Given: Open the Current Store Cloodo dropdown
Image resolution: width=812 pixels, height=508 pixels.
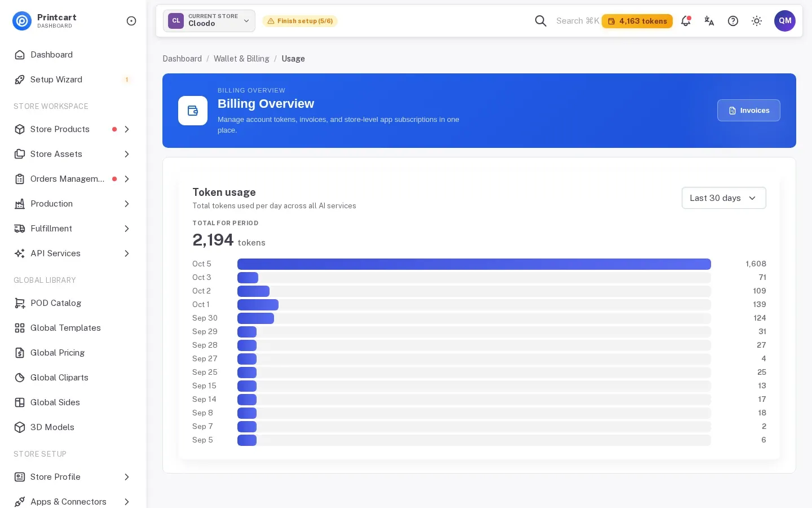Looking at the screenshot, I should pos(209,21).
